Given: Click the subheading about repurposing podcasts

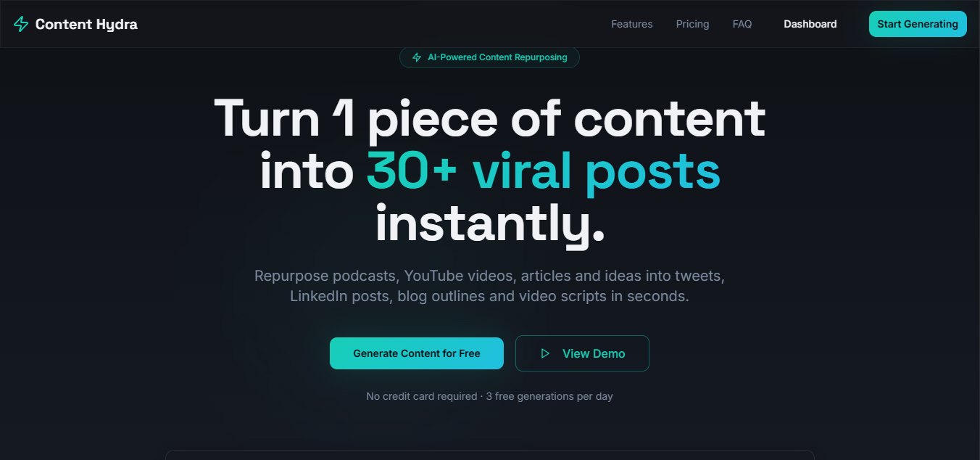Looking at the screenshot, I should 489,276.
